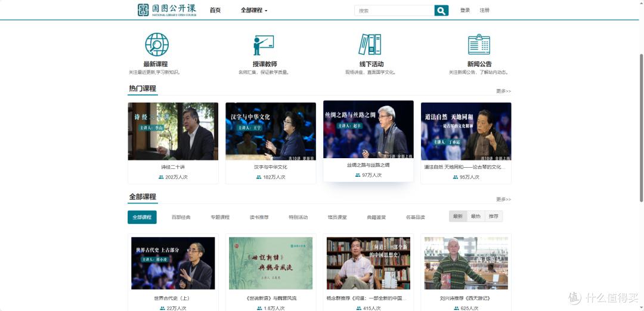Click the 97万人次 view count

click(x=371, y=175)
